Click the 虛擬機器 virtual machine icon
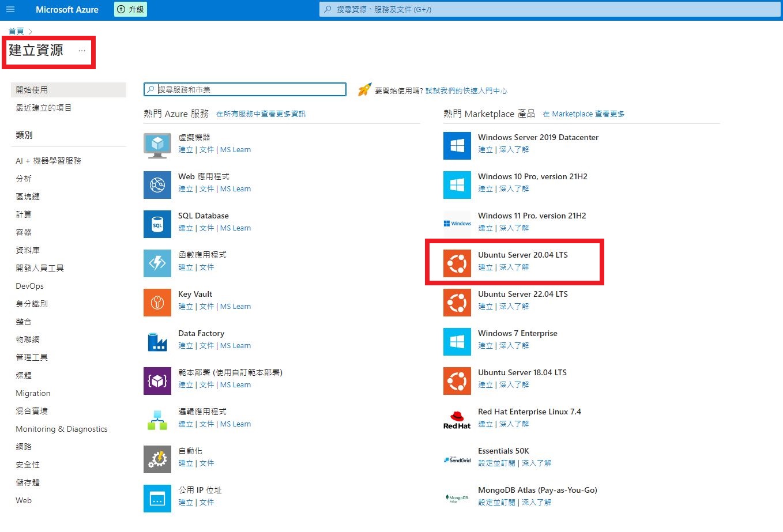This screenshot has width=783, height=532. [x=157, y=145]
